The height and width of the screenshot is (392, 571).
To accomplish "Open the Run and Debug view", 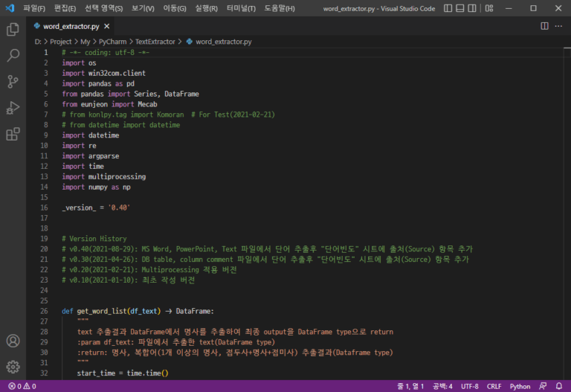I will coord(13,108).
